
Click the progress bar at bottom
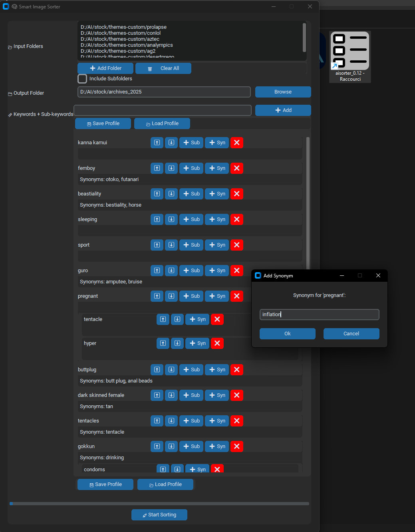coord(159,504)
